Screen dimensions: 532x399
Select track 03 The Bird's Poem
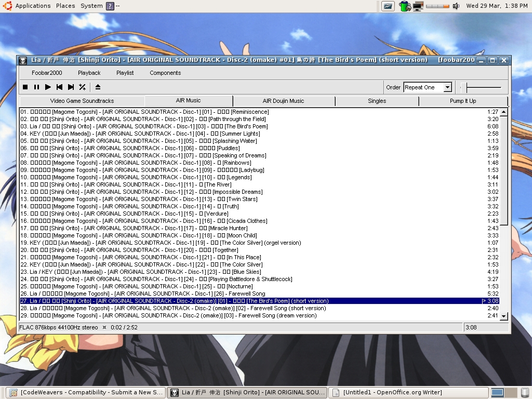(156, 126)
